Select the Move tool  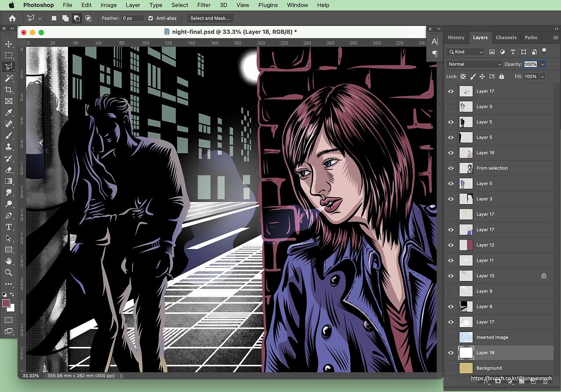pyautogui.click(x=8, y=44)
